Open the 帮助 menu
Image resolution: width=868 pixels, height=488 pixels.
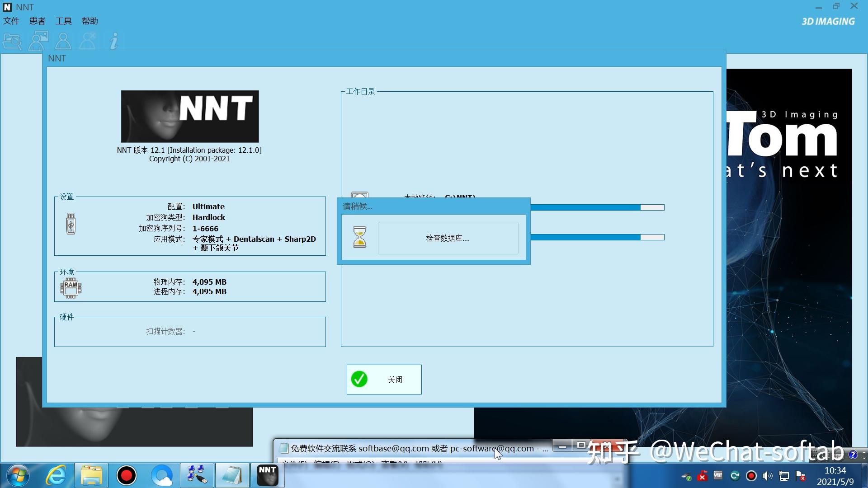pyautogui.click(x=90, y=21)
